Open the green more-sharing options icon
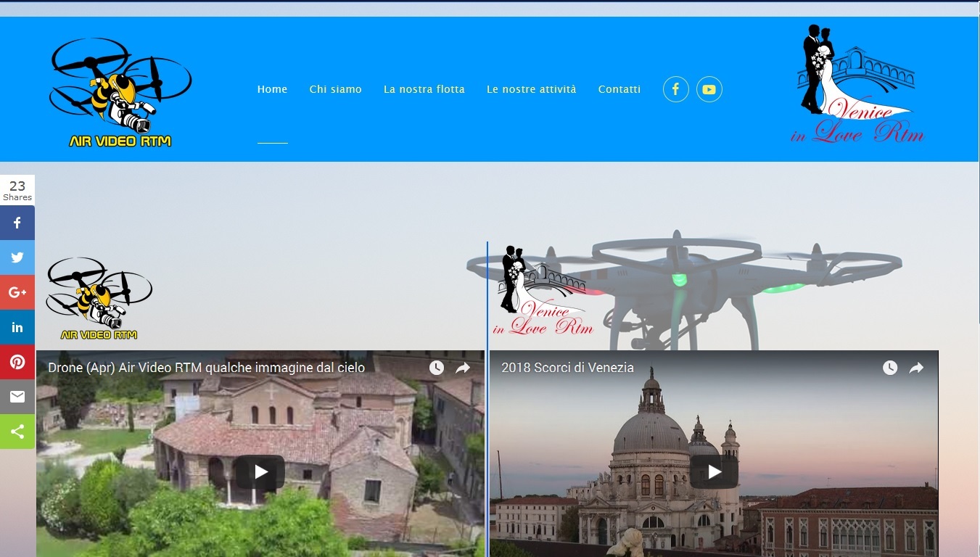 pos(17,432)
